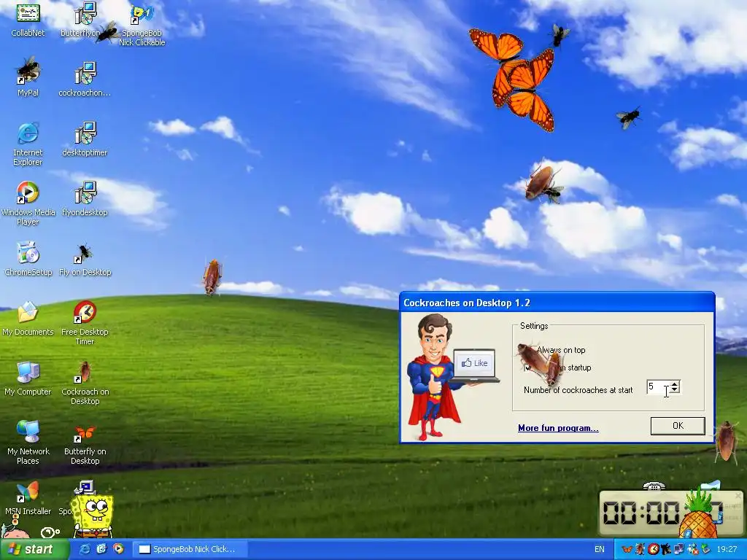Click OK in Cockroaches on Desktop dialog
This screenshot has width=747, height=560.
tap(678, 426)
